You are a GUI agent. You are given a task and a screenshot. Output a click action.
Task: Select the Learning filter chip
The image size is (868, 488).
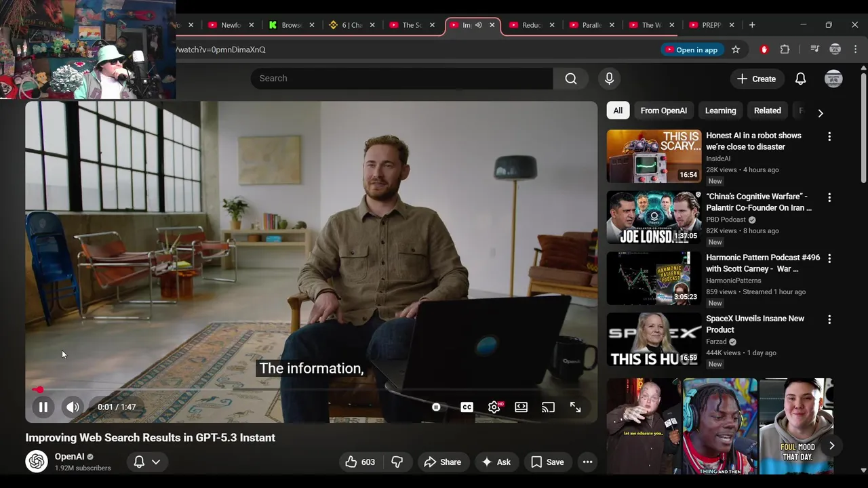click(720, 110)
